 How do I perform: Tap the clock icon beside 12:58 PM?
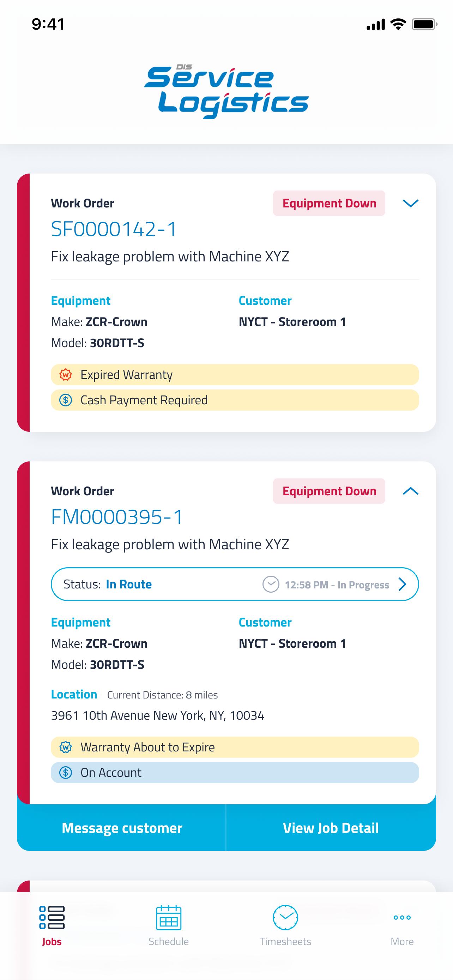click(271, 584)
